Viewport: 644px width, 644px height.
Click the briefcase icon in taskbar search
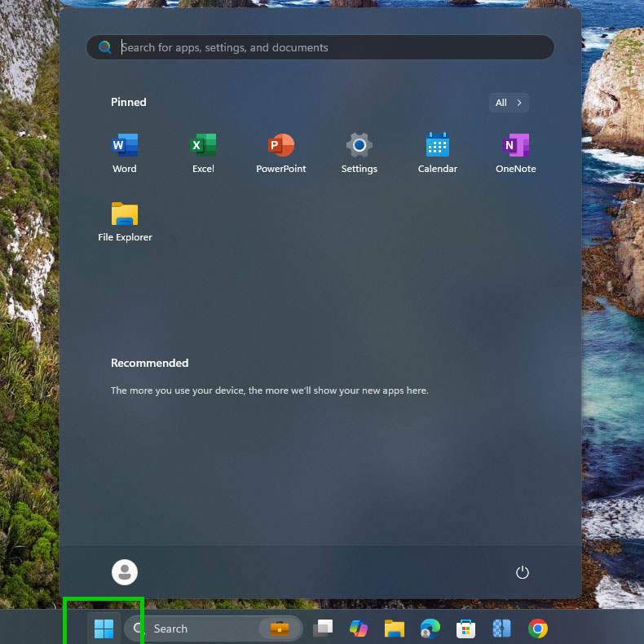click(279, 629)
